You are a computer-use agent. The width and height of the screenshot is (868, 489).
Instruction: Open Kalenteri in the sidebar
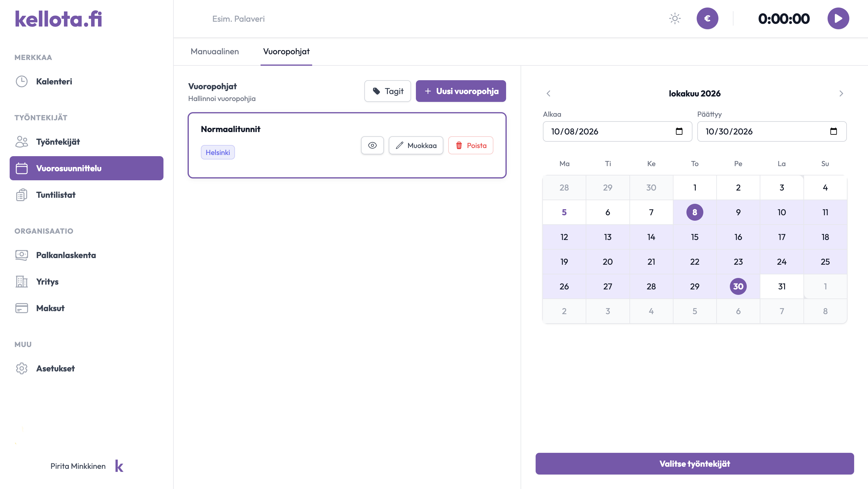pos(87,81)
